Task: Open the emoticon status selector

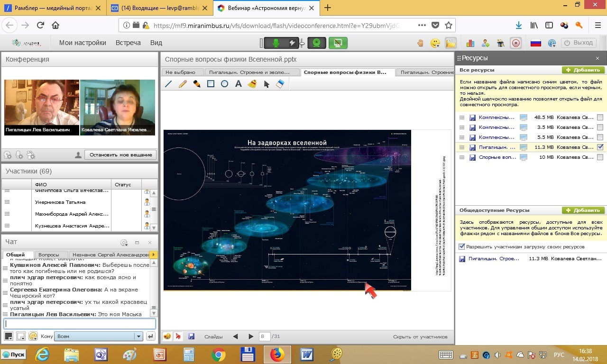Action: tap(435, 43)
